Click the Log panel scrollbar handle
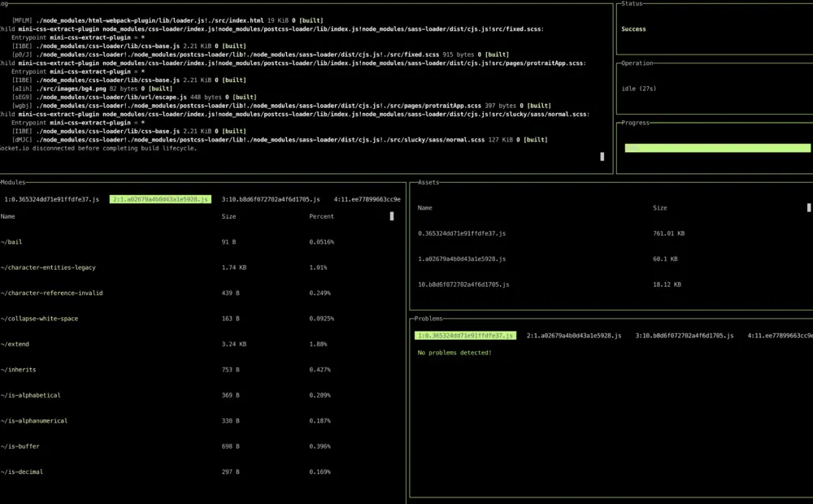The height and width of the screenshot is (504, 813). coord(602,157)
